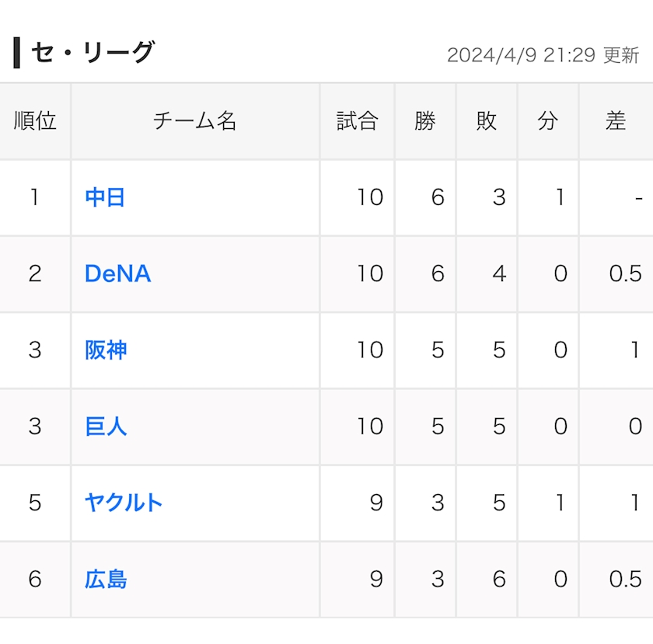
Task: Select the 試合 column header
Action: (357, 121)
